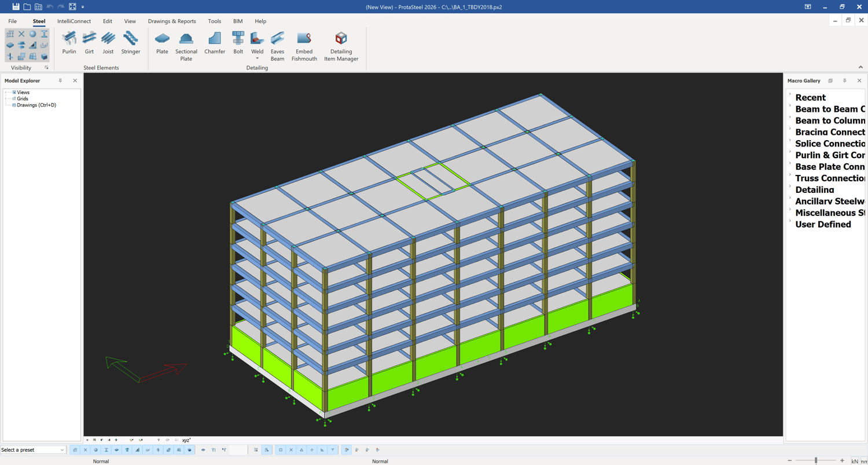868x465 pixels.
Task: Select the Weld tool icon
Action: (258, 39)
